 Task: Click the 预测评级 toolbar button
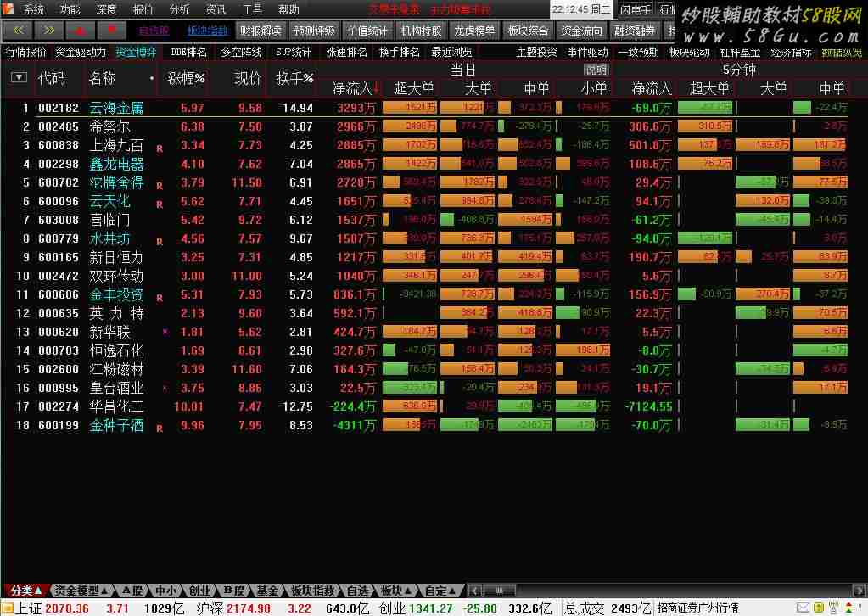pos(315,31)
